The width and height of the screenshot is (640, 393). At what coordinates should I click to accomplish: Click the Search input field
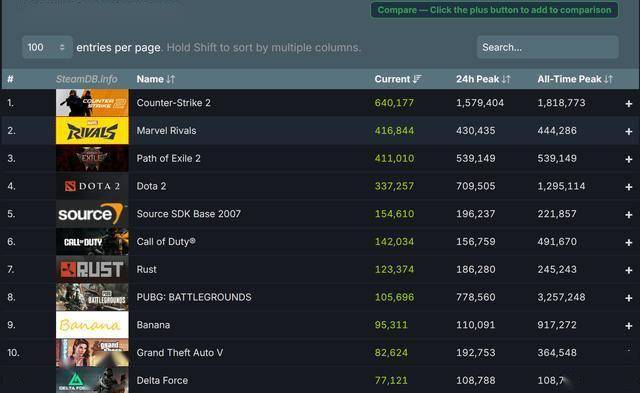[548, 47]
